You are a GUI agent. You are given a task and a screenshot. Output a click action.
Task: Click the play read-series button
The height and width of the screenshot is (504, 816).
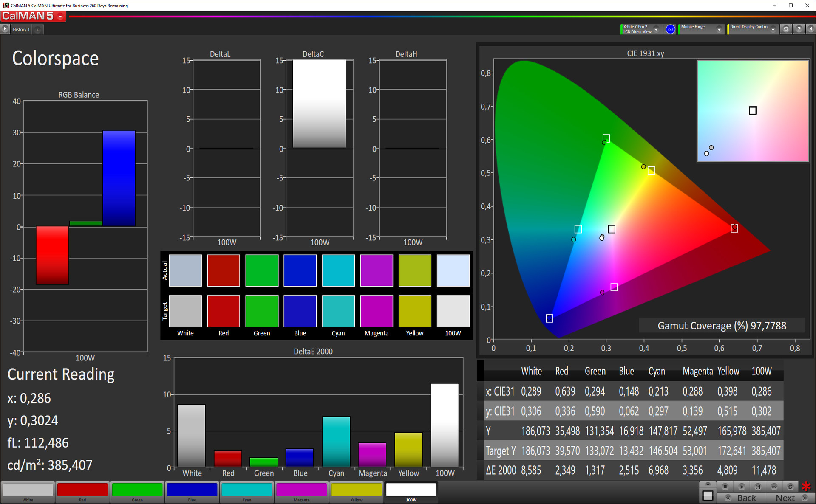pyautogui.click(x=741, y=487)
